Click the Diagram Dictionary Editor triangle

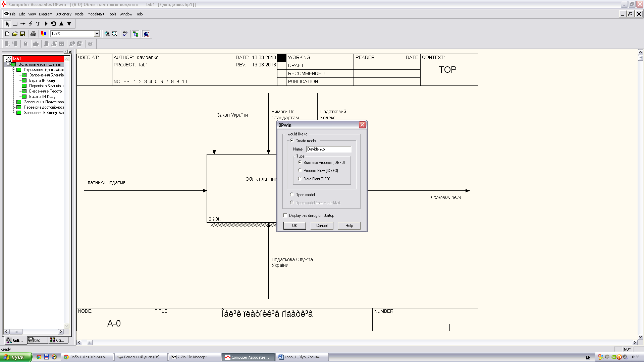tap(46, 24)
